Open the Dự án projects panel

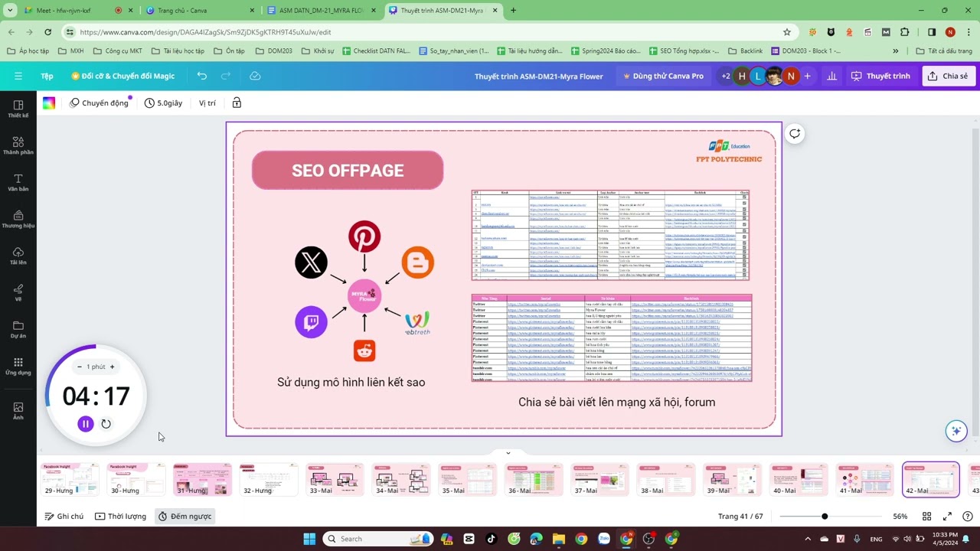point(18,329)
